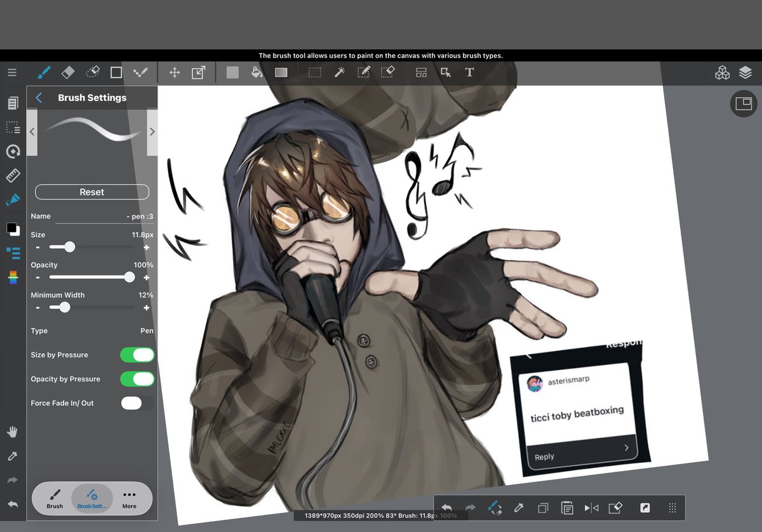Open the brush Type option showing Pen
Viewport: 762px width, 532px height.
coord(92,331)
